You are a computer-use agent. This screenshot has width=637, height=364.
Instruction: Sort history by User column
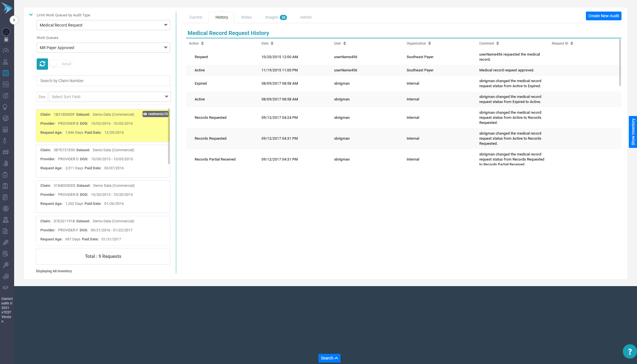[340, 43]
